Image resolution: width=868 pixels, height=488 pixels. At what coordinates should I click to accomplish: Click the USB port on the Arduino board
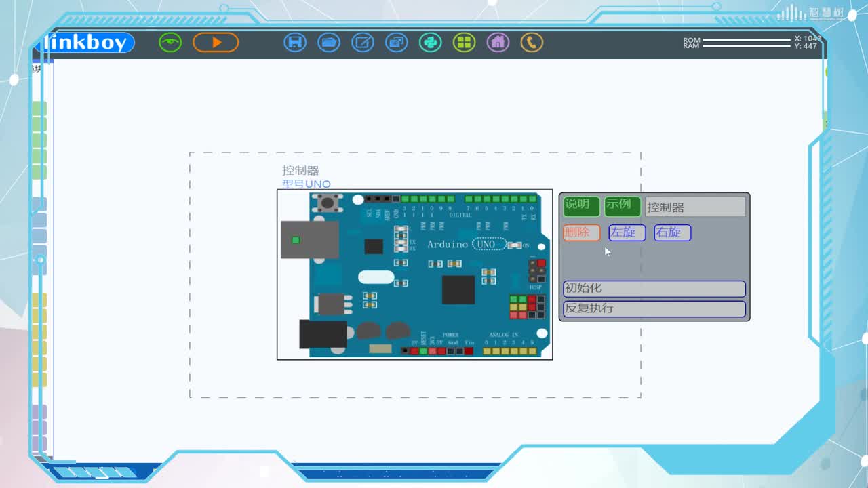[310, 240]
